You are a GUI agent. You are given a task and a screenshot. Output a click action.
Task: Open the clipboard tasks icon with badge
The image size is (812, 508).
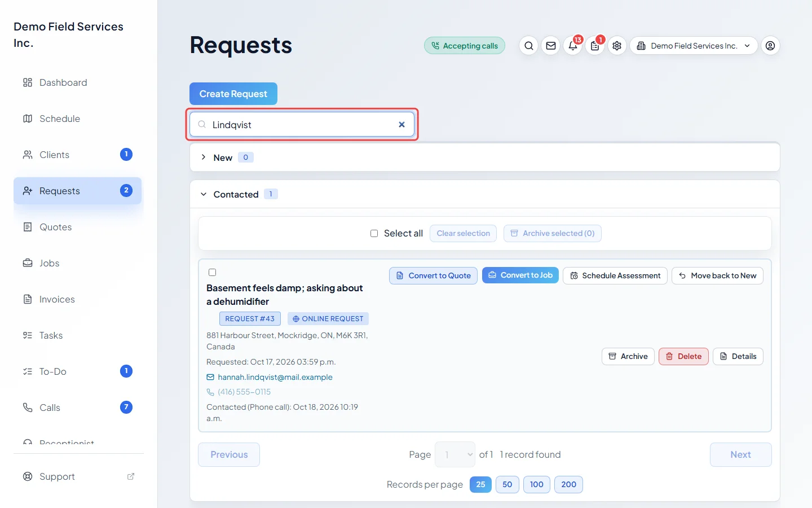(x=595, y=46)
